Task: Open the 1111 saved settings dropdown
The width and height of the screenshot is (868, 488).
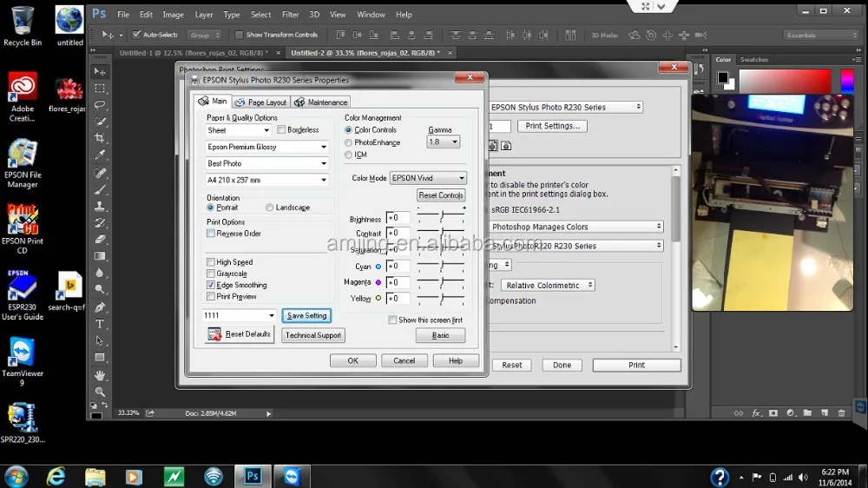Action: 240,315
